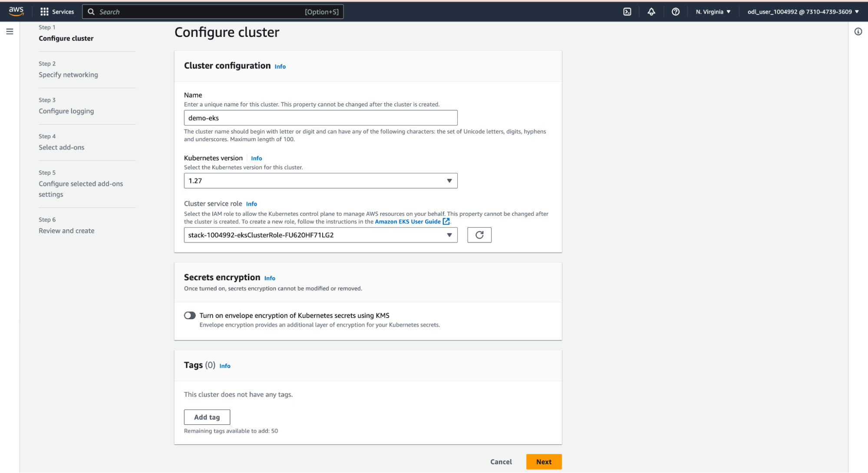Click the Next button
The height and width of the screenshot is (473, 868).
pos(544,462)
